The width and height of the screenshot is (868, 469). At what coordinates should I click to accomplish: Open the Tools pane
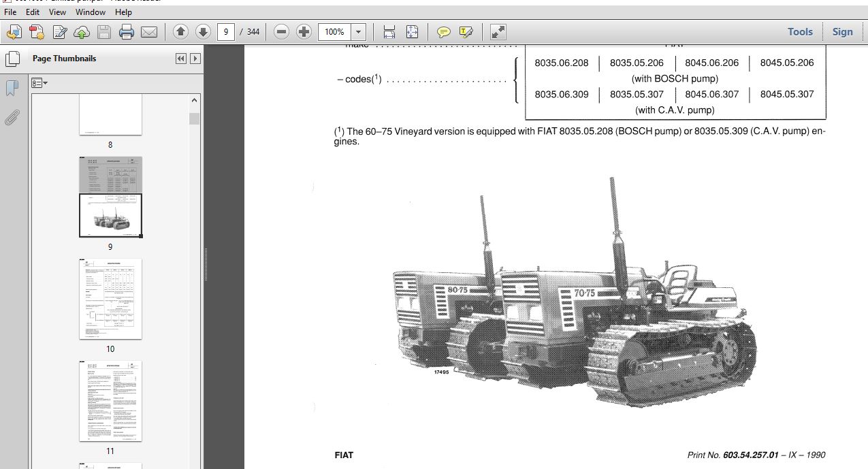pos(800,31)
